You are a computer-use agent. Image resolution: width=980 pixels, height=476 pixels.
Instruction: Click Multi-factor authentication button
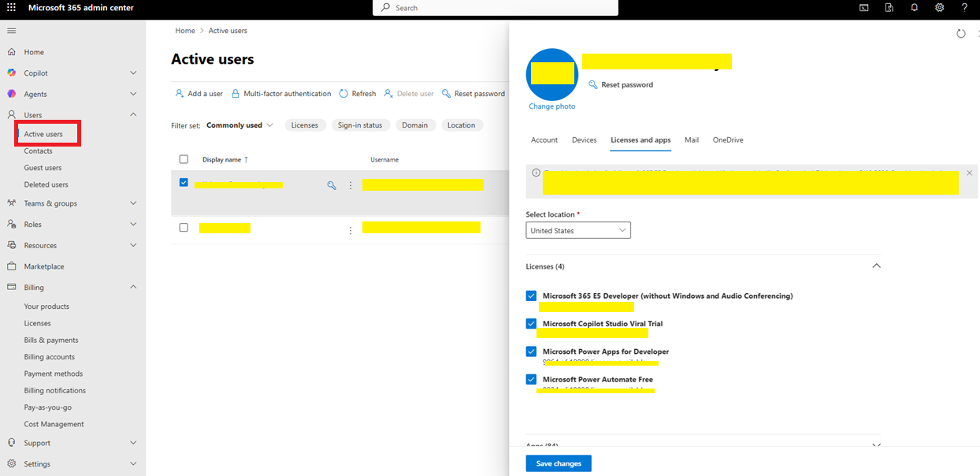(x=281, y=94)
